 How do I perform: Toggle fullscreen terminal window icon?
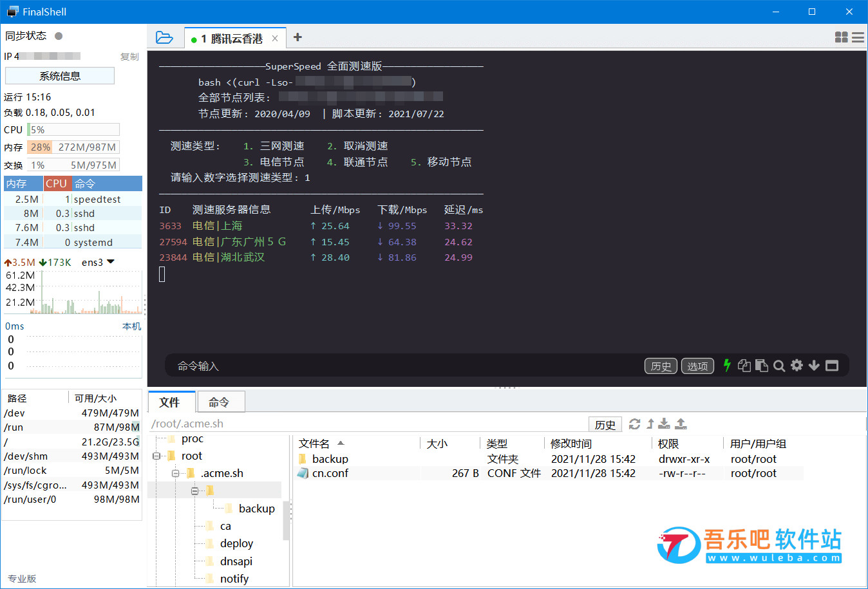click(832, 366)
